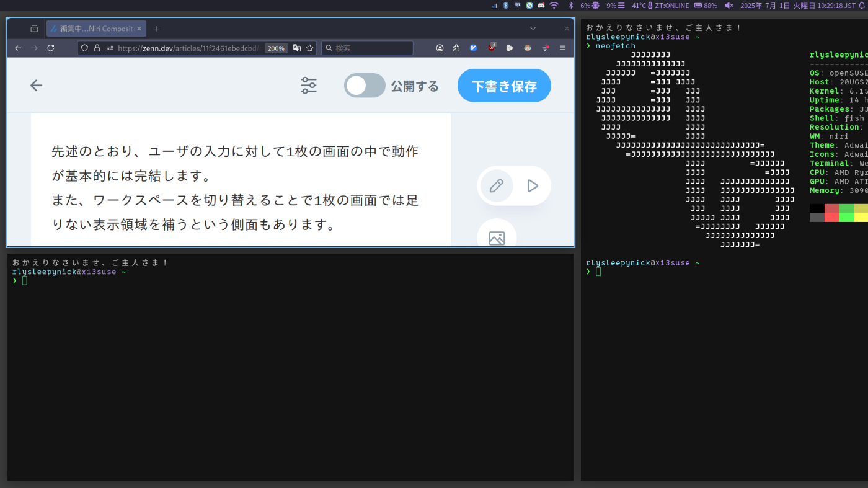The image size is (868, 488).
Task: Open the Firefox hamburger menu
Action: click(x=563, y=48)
